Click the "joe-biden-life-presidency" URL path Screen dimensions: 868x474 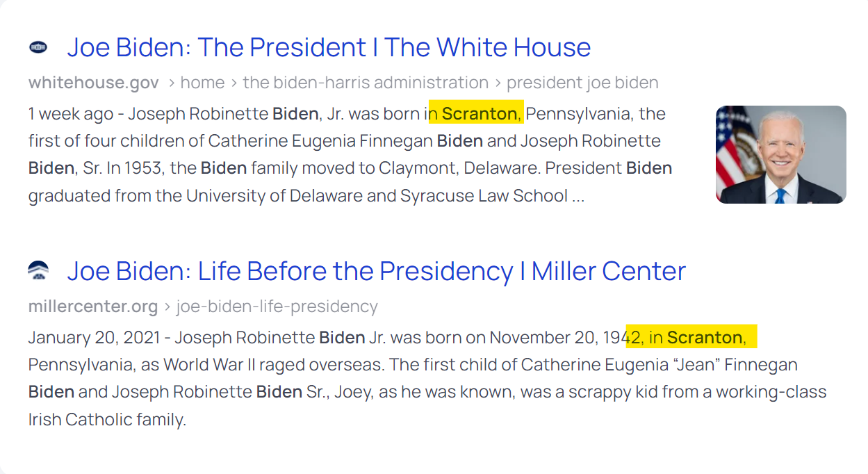pyautogui.click(x=277, y=307)
